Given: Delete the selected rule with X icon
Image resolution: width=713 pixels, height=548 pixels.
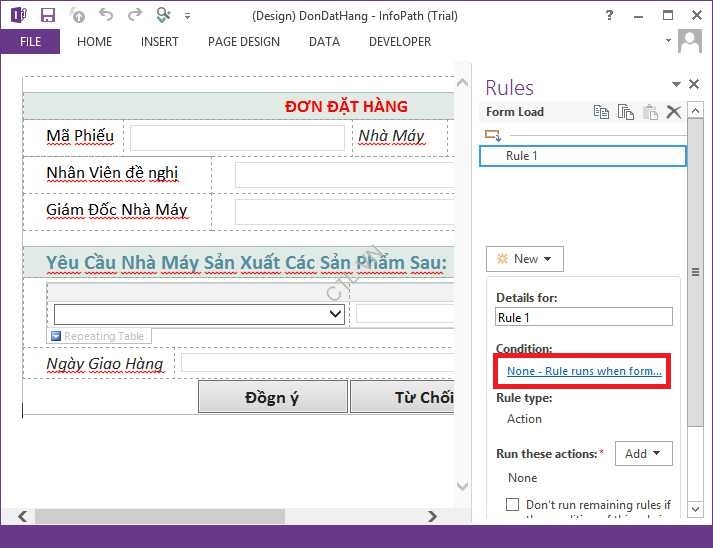Looking at the screenshot, I should 673,112.
